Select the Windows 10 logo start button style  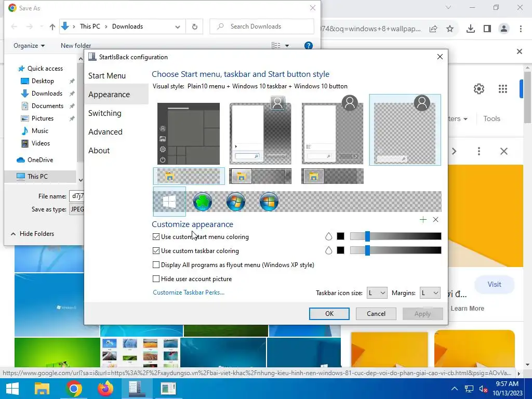point(169,202)
